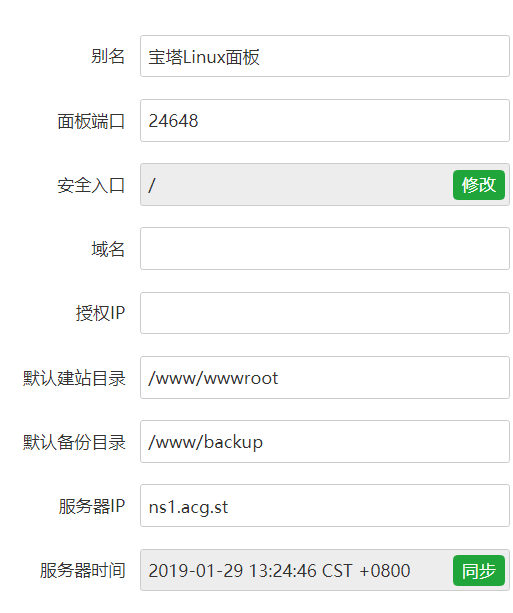Click the empty 授权IP input field
513x613 pixels.
pyautogui.click(x=325, y=313)
